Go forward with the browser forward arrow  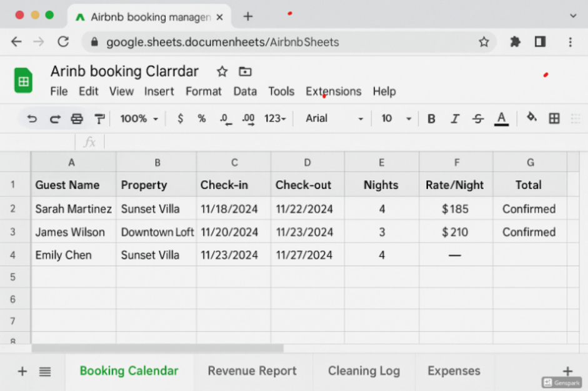39,42
